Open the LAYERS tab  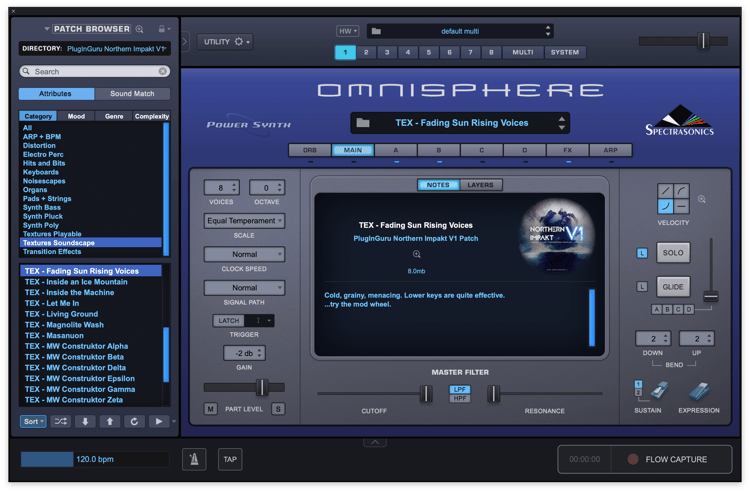pos(480,185)
